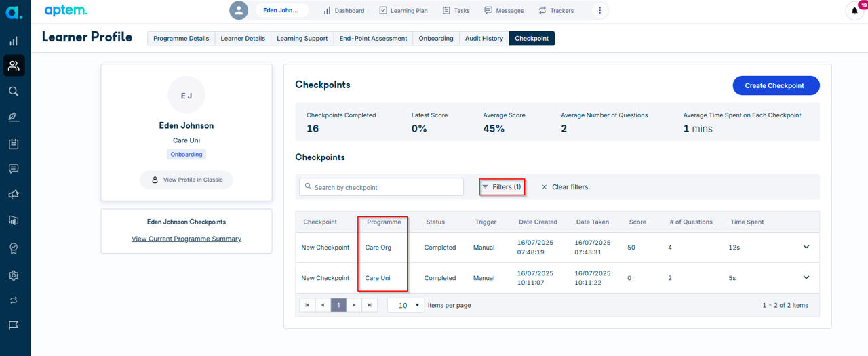Screen dimensions: 868x356
Task: Click View Current Programme Summary link
Action: (x=186, y=239)
